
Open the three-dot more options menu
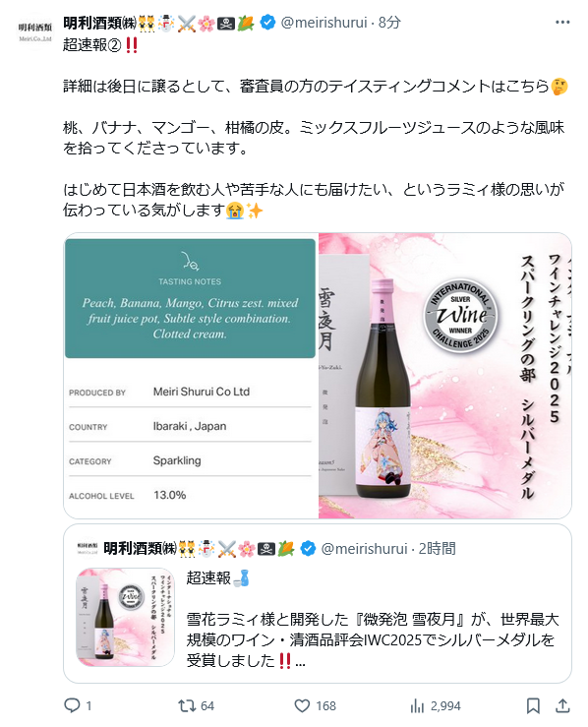pyautogui.click(x=562, y=22)
